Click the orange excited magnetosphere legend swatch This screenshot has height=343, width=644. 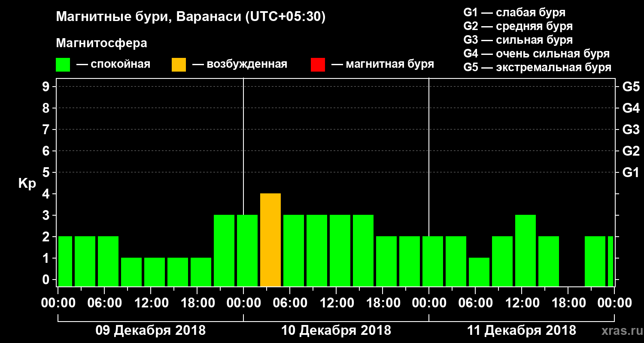[x=179, y=65]
